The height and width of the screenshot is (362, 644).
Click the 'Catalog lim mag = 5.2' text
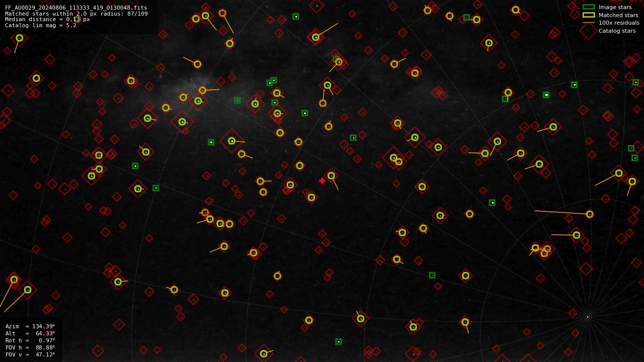[41, 25]
